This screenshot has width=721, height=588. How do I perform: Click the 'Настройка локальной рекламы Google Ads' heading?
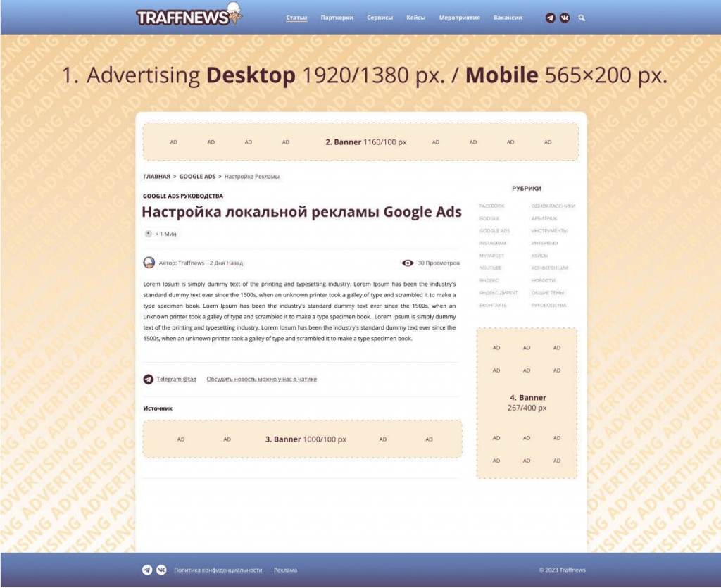(301, 212)
